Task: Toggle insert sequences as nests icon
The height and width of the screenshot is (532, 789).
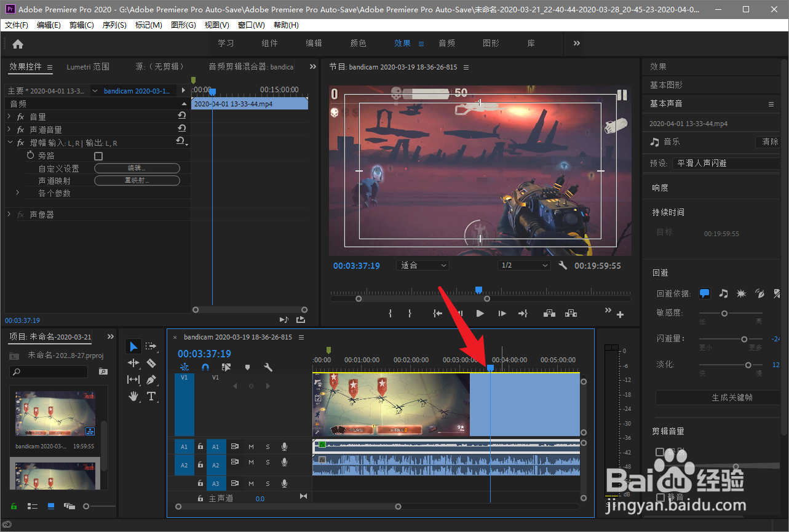Action: 184,367
